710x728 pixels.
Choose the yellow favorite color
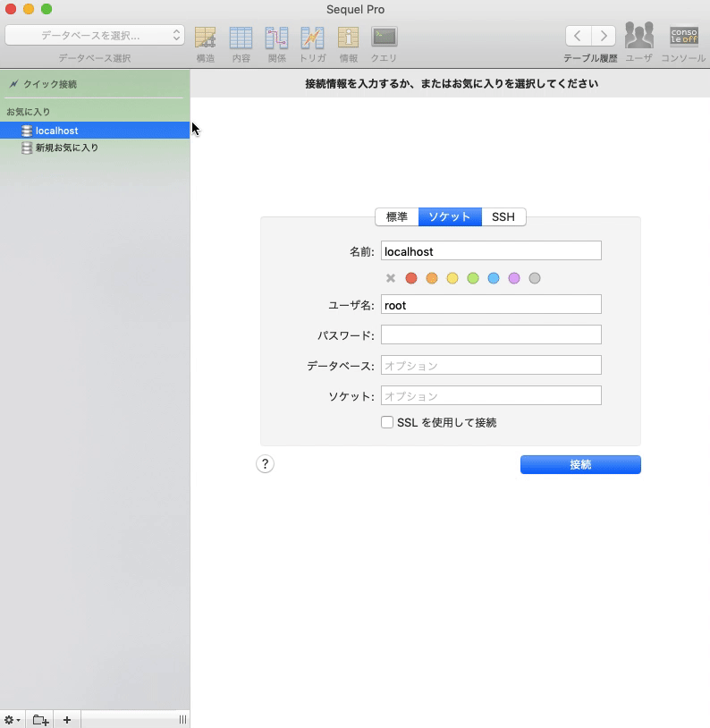452,278
